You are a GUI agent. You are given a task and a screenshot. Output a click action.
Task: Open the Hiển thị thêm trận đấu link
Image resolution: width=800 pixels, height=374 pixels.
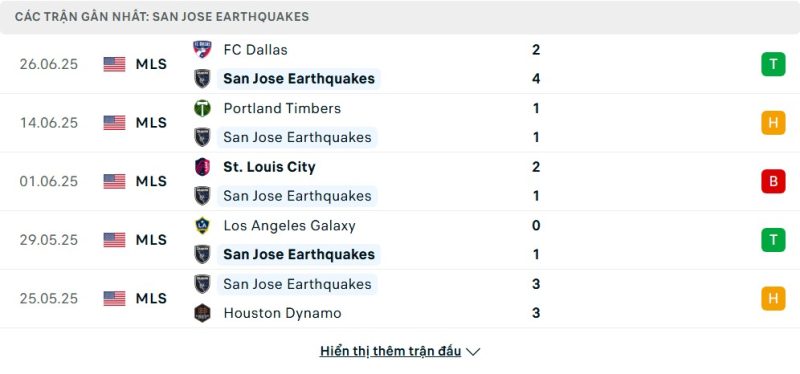point(390,351)
